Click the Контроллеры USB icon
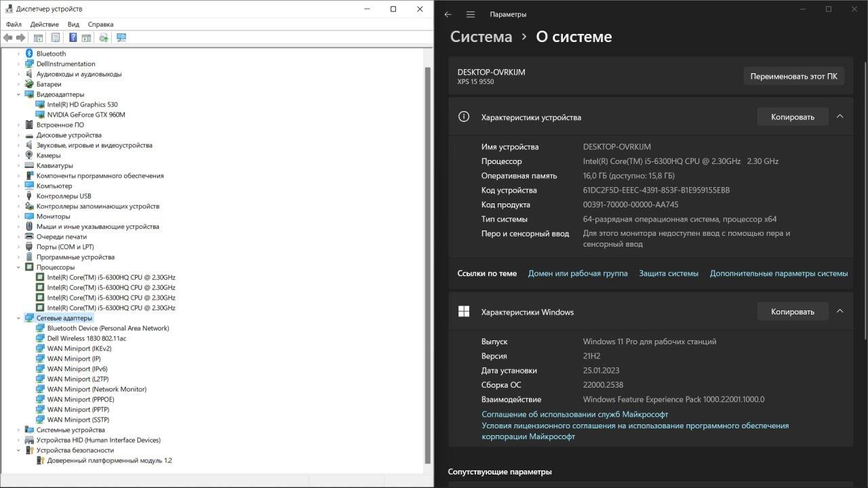868x488 pixels. pos(29,196)
